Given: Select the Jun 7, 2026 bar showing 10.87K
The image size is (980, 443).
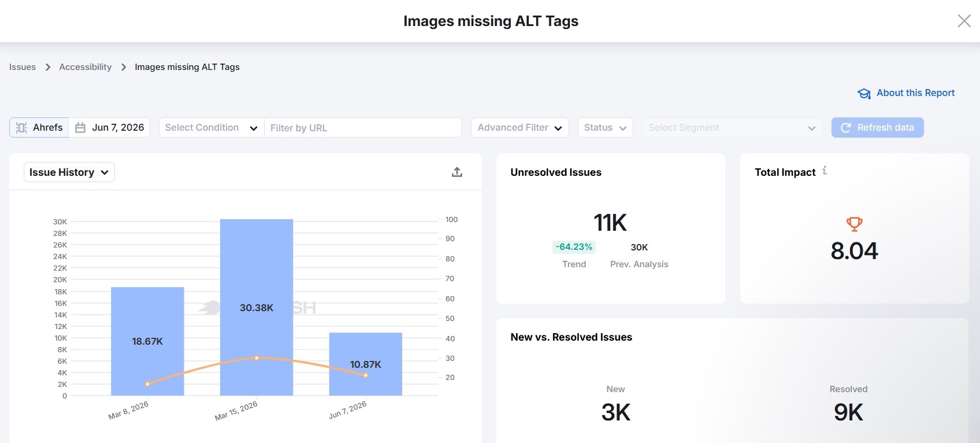Looking at the screenshot, I should pos(366,364).
